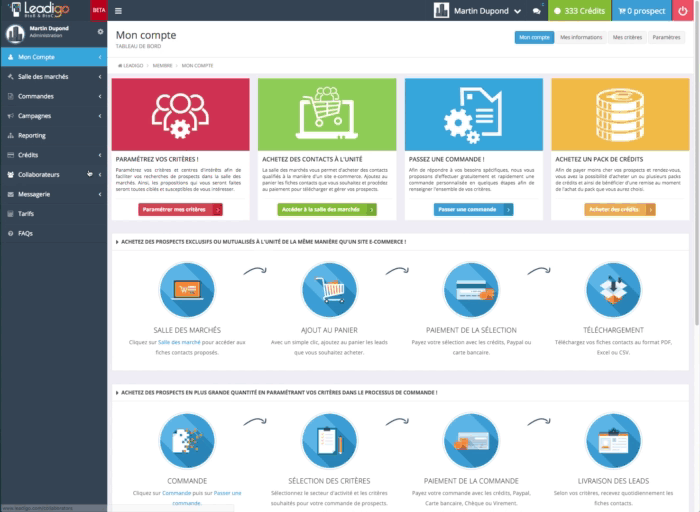Select the Mon compte tab

tap(534, 37)
